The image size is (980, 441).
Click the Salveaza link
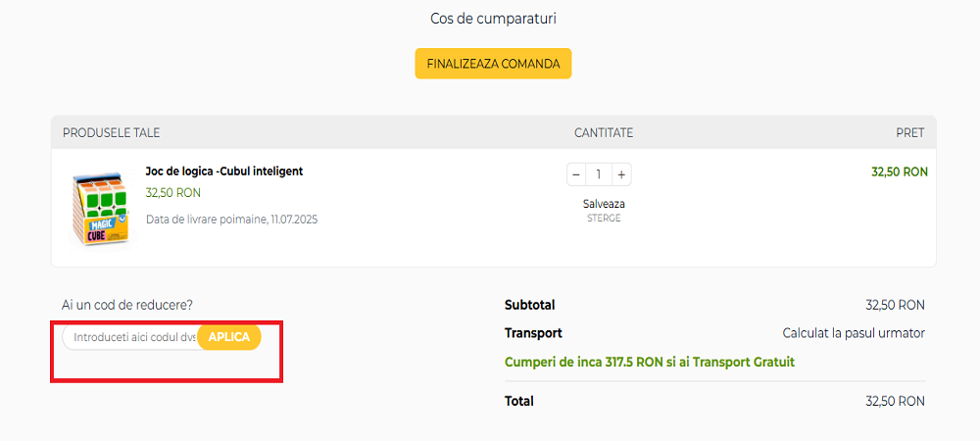[x=604, y=204]
